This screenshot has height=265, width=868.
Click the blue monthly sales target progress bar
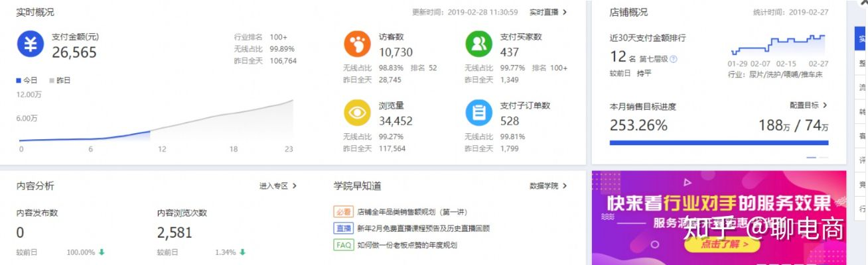[x=718, y=142]
